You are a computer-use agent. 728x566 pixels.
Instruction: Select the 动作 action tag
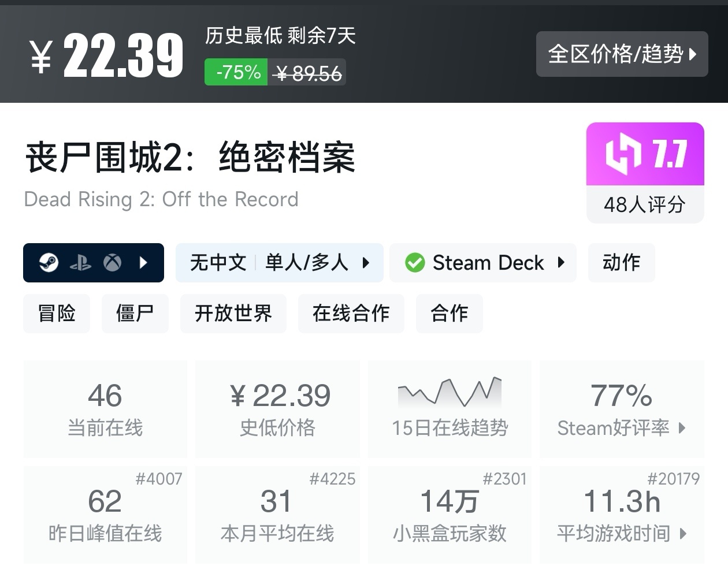click(621, 263)
